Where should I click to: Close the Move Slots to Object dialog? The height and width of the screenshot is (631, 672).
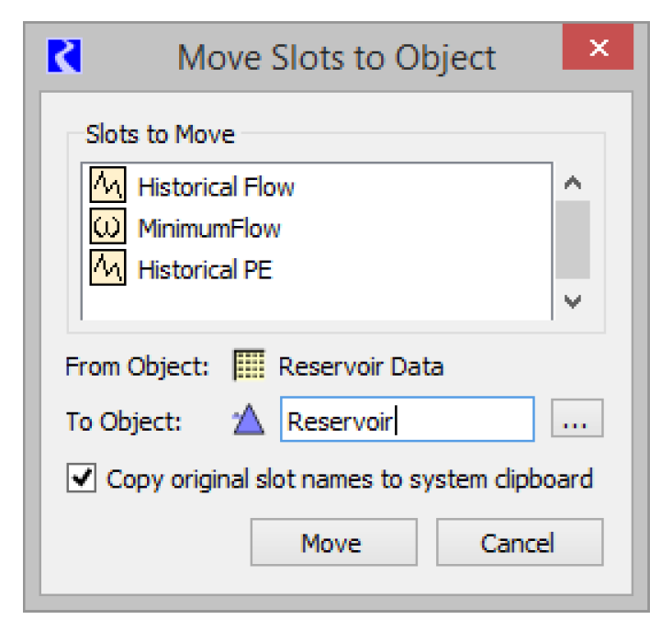pyautogui.click(x=599, y=49)
